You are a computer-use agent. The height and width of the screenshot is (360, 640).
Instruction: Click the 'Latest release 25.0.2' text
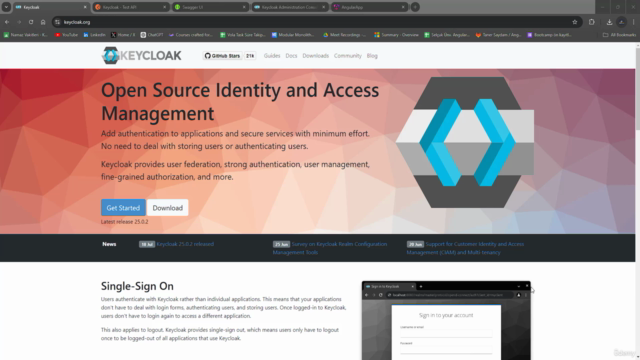pos(124,222)
